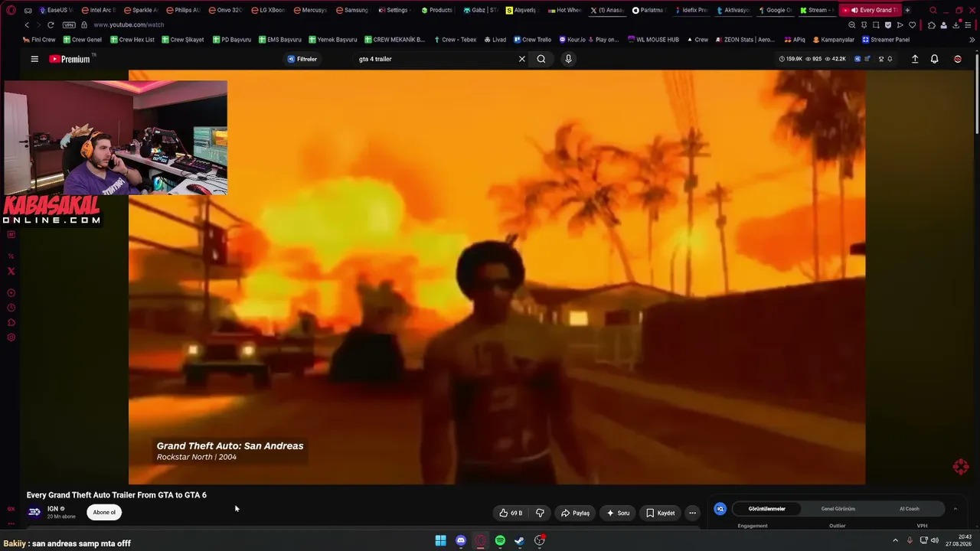Open Steam from the taskbar
980x551 pixels.
point(519,540)
